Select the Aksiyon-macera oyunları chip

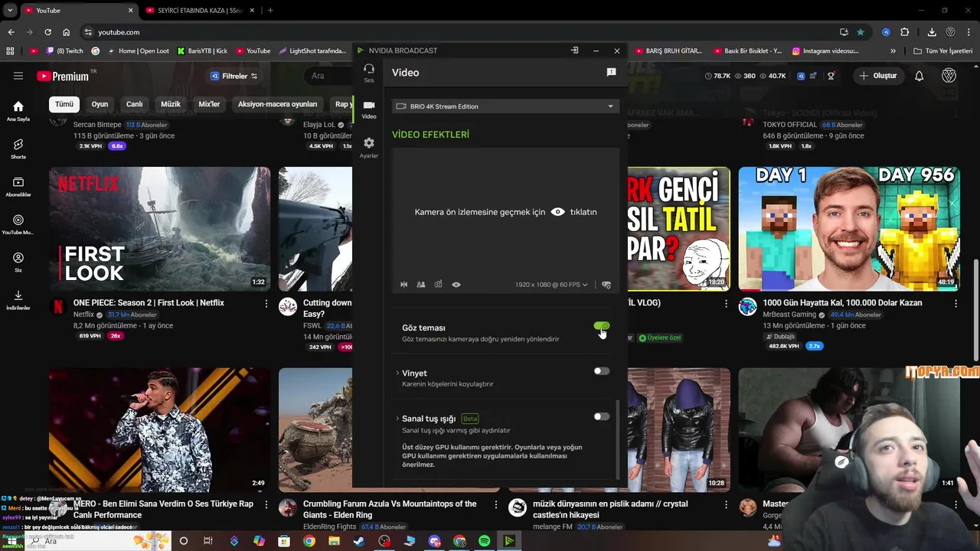[x=277, y=104]
